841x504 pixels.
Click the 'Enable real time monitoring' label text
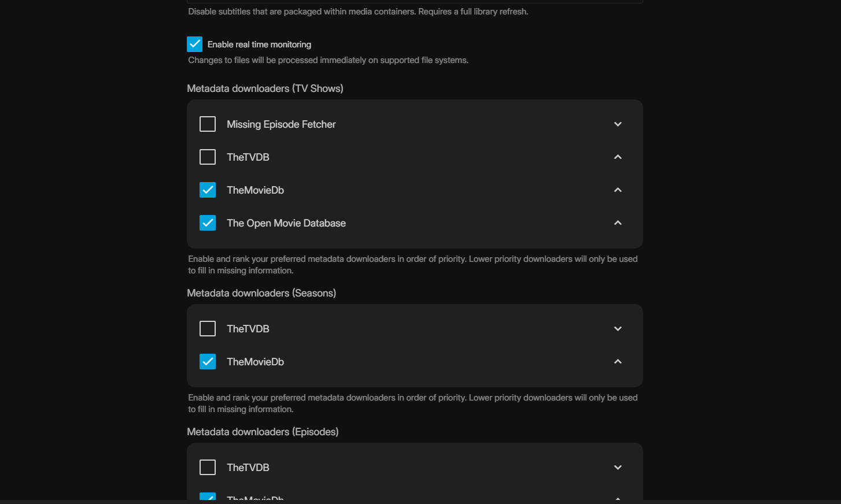point(259,45)
